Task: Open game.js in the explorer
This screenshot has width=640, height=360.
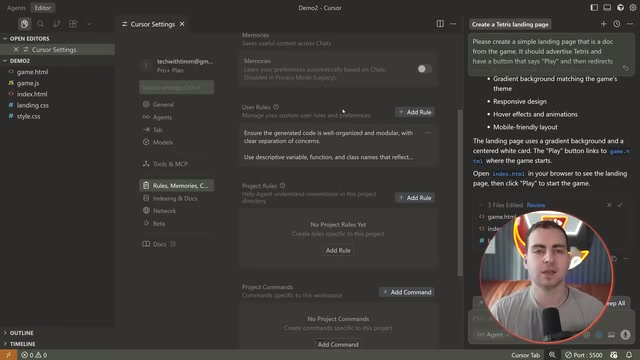Action: click(x=28, y=83)
